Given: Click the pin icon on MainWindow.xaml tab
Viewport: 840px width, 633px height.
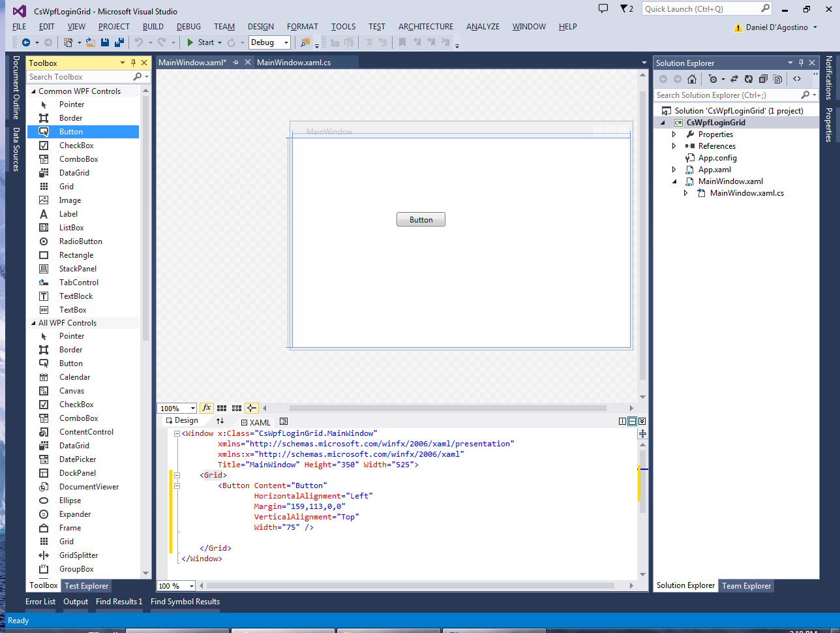Looking at the screenshot, I should tap(236, 63).
